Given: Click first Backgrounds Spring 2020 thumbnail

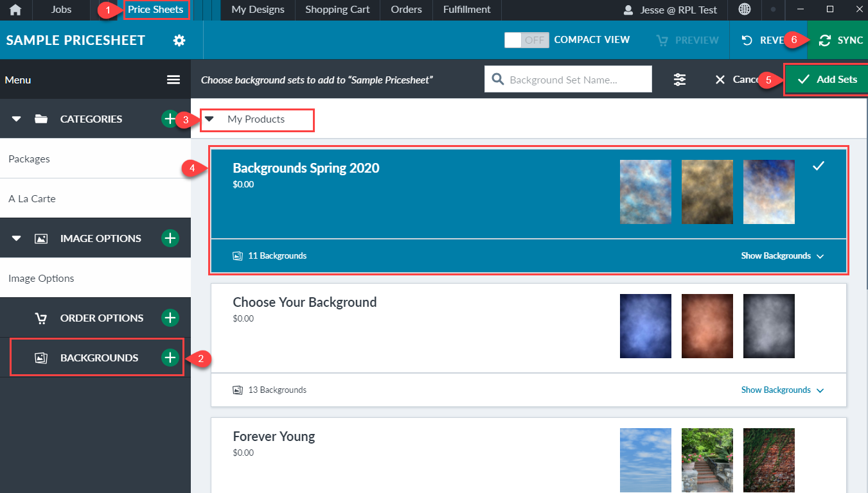Looking at the screenshot, I should pyautogui.click(x=646, y=192).
